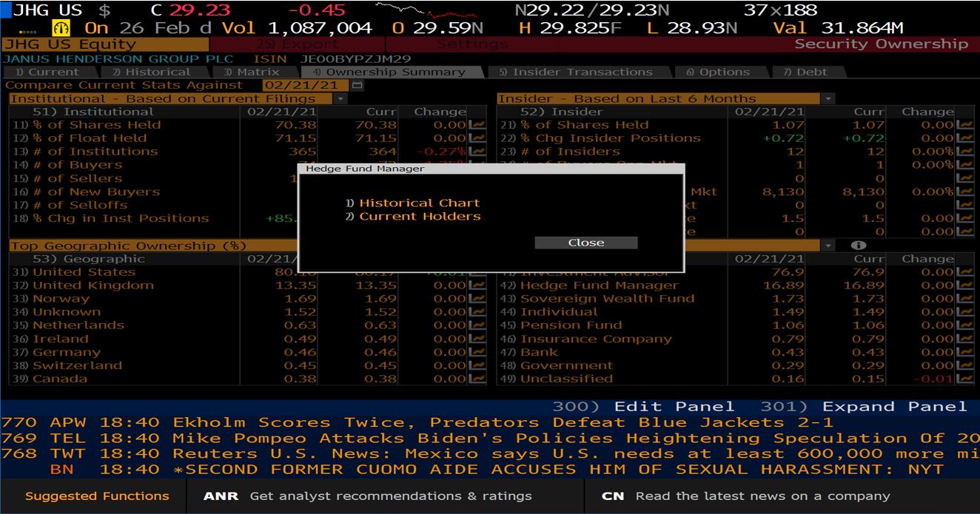The width and height of the screenshot is (980, 514).
Task: Run CN latest company news function
Action: click(x=782, y=496)
